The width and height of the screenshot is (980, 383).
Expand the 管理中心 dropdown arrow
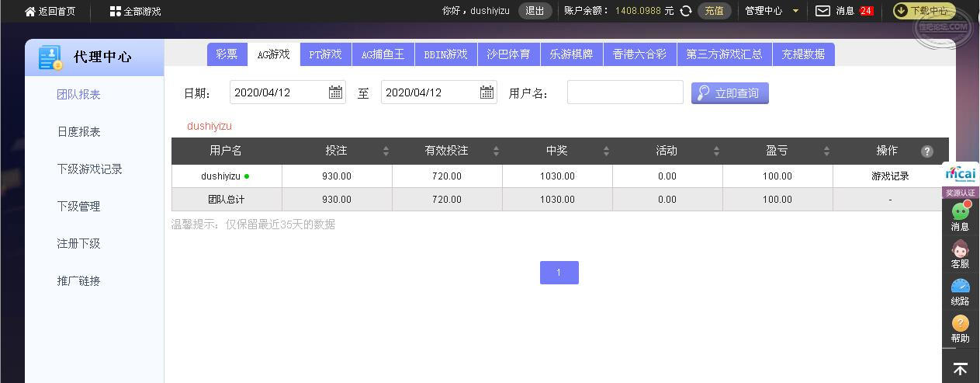tap(795, 11)
